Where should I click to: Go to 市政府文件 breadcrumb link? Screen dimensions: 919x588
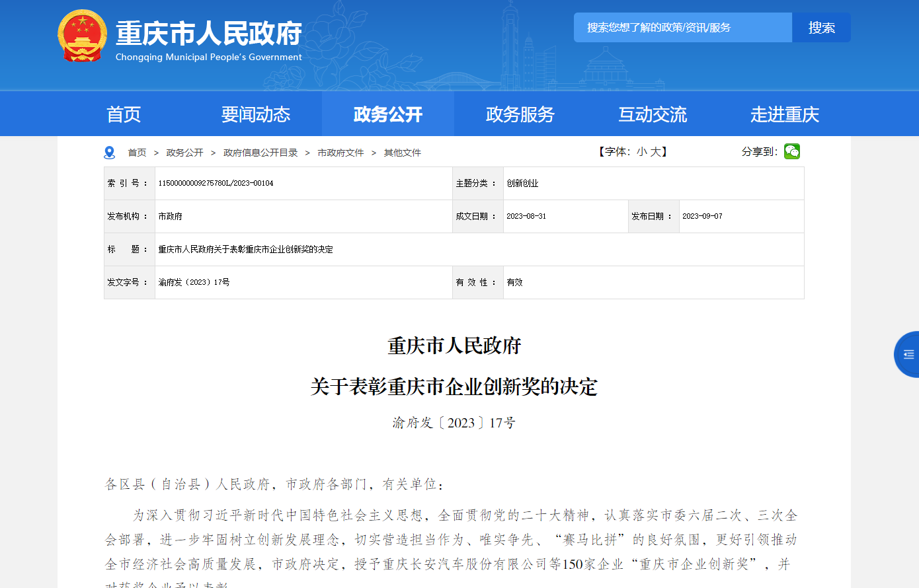(x=340, y=153)
